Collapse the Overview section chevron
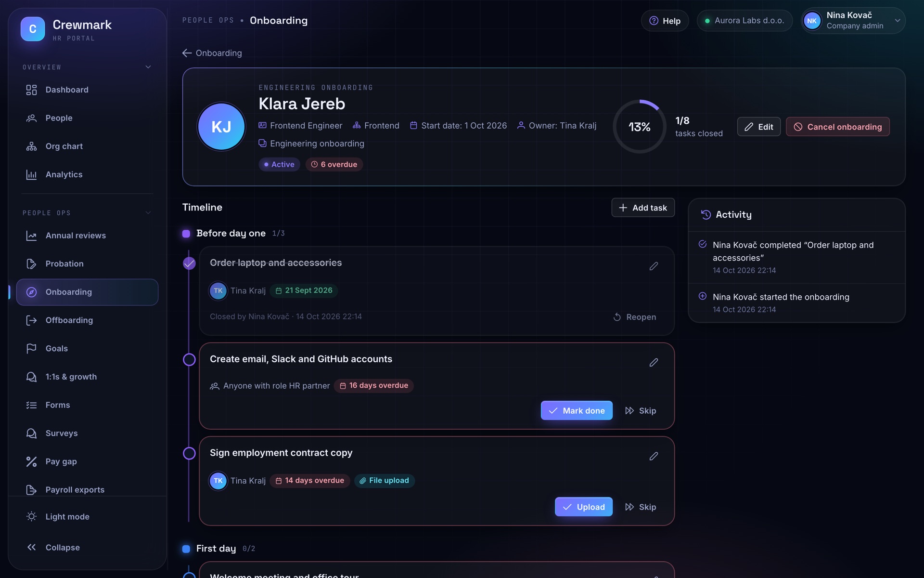Viewport: 924px width, 578px height. point(148,67)
